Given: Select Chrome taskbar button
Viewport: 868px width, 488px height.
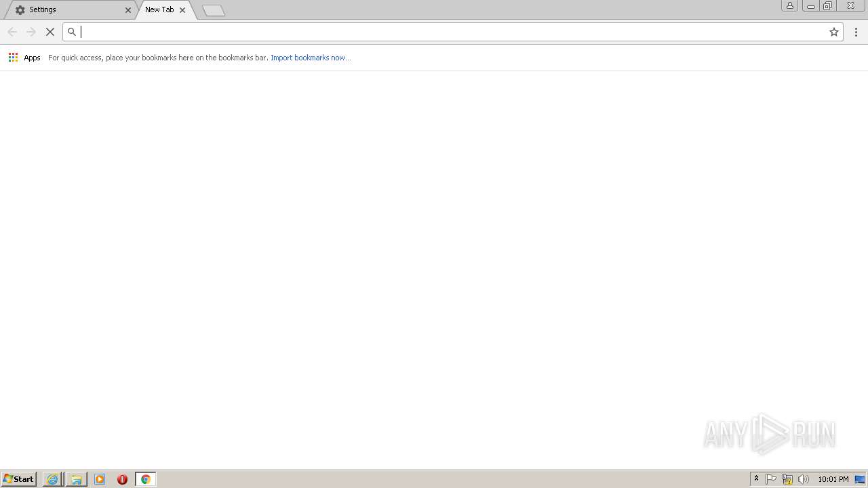Looking at the screenshot, I should [145, 479].
